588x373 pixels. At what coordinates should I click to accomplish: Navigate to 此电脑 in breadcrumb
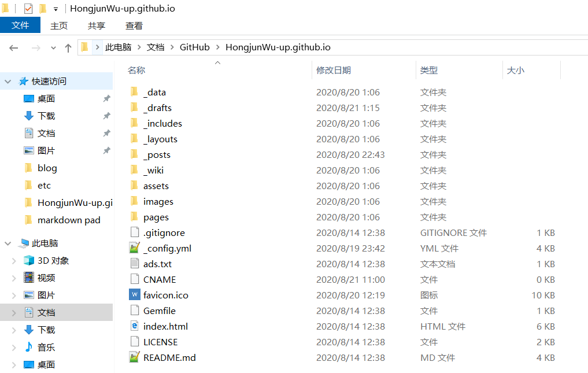(118, 47)
